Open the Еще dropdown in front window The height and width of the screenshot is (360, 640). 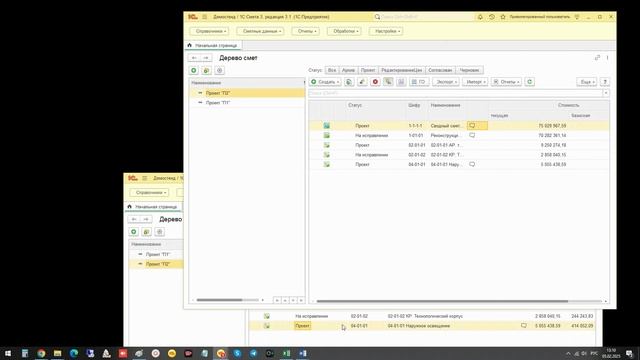coord(587,82)
